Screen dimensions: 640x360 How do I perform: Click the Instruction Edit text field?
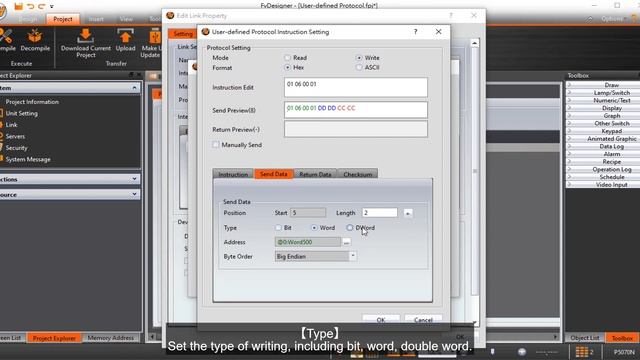coord(356,87)
